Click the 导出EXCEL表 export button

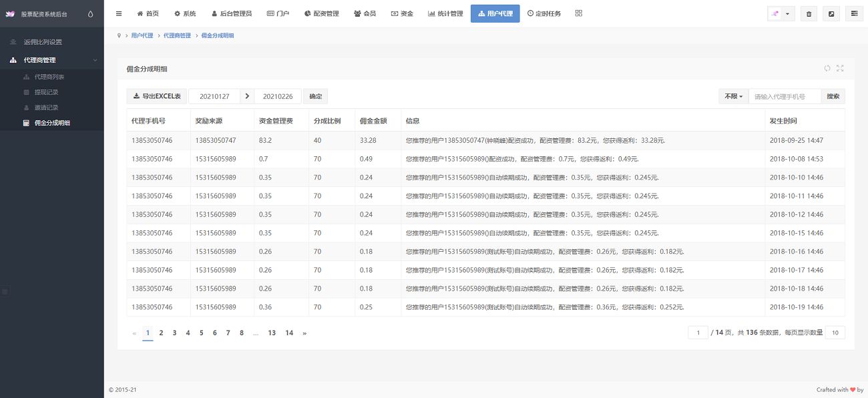point(157,96)
